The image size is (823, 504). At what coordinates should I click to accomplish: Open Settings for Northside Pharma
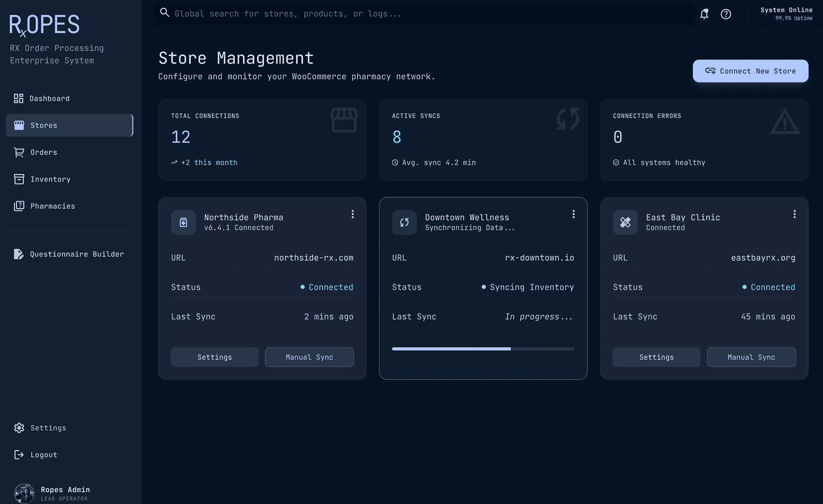pos(214,357)
